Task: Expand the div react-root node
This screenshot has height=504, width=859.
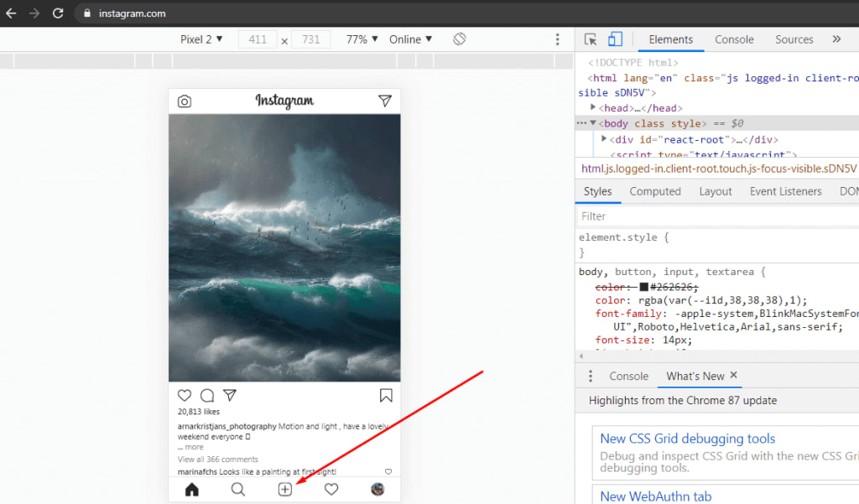Action: (604, 139)
